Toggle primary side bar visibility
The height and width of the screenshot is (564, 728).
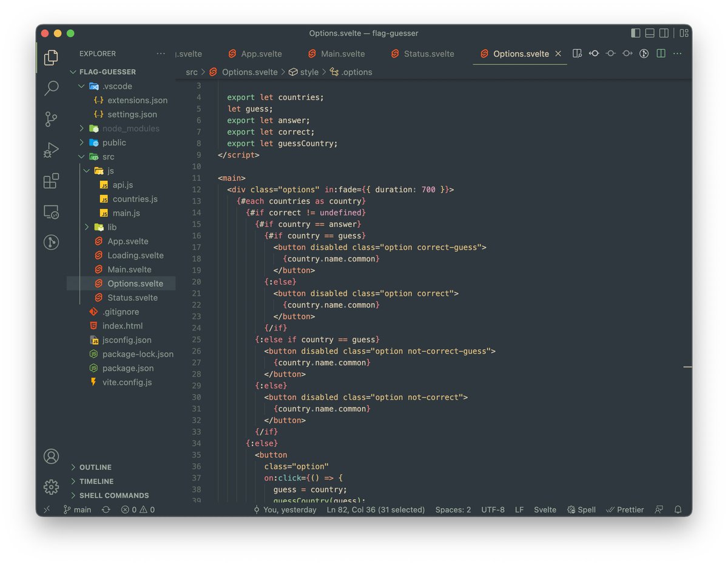tap(636, 33)
